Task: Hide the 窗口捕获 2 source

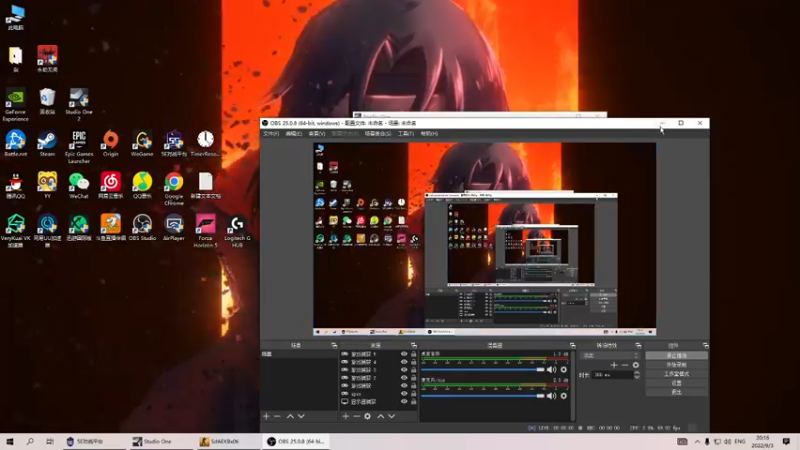Action: pyautogui.click(x=404, y=378)
